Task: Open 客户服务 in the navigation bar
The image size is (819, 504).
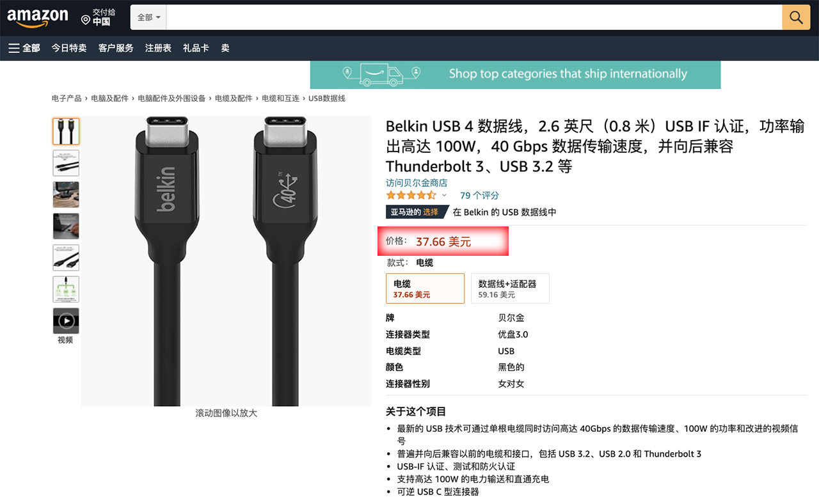Action: point(116,48)
